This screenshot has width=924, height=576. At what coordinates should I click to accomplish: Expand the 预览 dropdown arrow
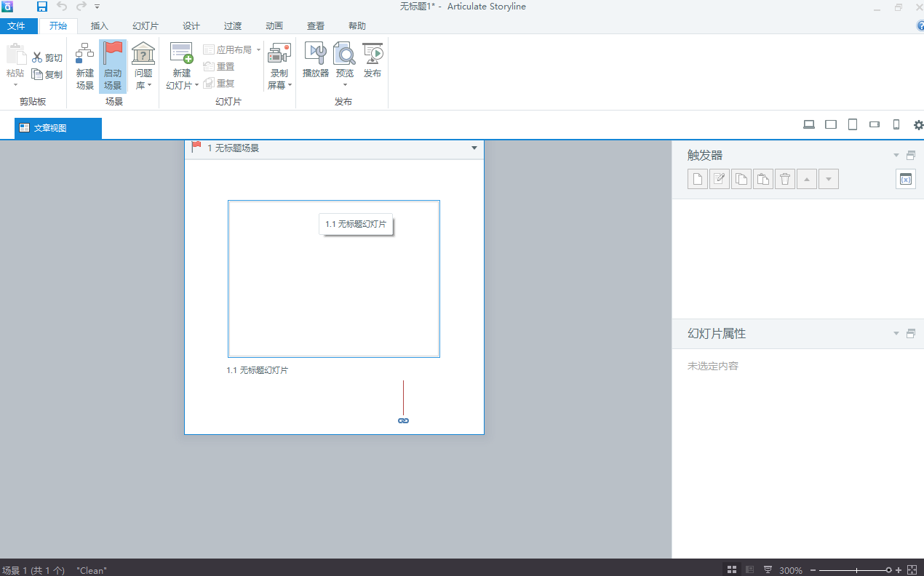[x=345, y=85]
